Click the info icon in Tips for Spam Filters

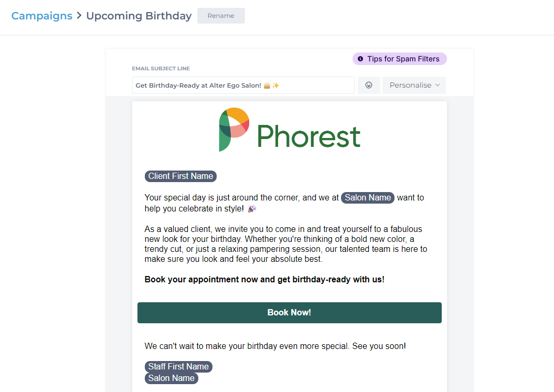point(360,59)
